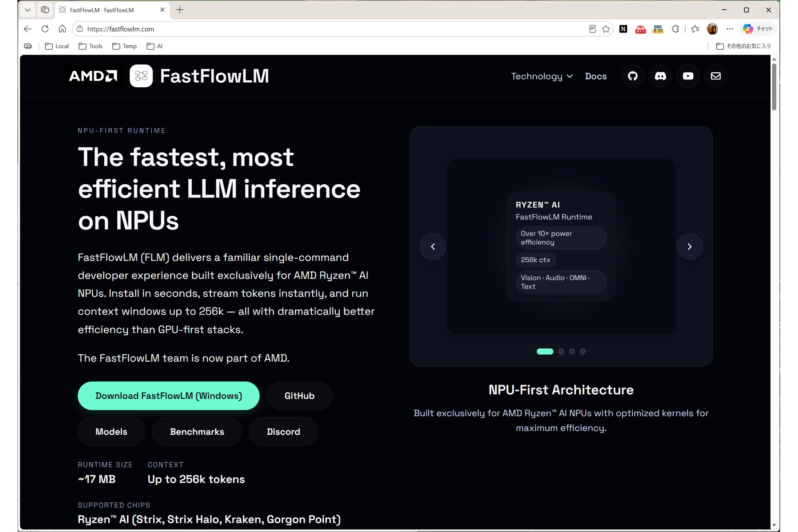The width and height of the screenshot is (798, 532).
Task: Click the 'NPU-First Architecture' heading
Action: pyautogui.click(x=561, y=390)
